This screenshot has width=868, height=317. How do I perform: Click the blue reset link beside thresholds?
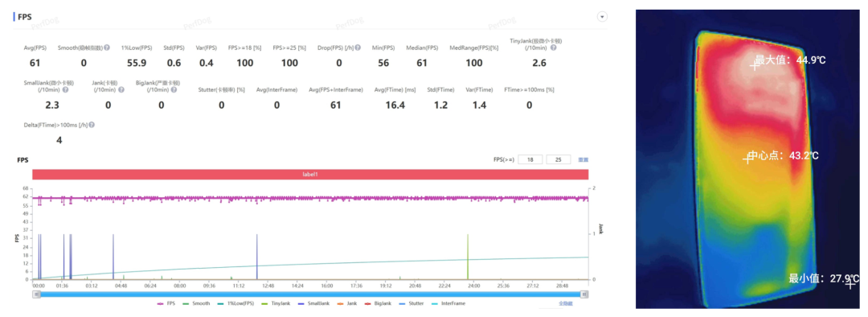point(583,159)
